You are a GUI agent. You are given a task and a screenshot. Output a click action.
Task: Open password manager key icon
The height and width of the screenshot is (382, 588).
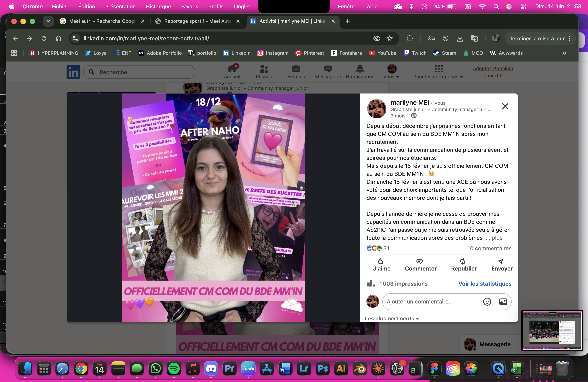pyautogui.click(x=431, y=38)
